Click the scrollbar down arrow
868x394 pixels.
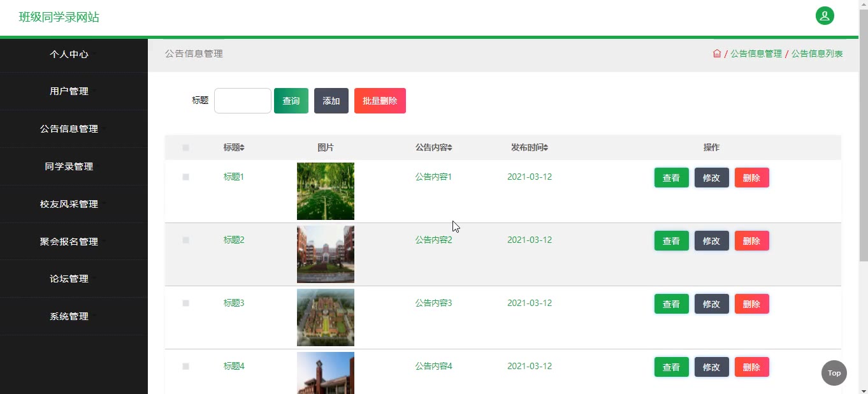point(864,389)
